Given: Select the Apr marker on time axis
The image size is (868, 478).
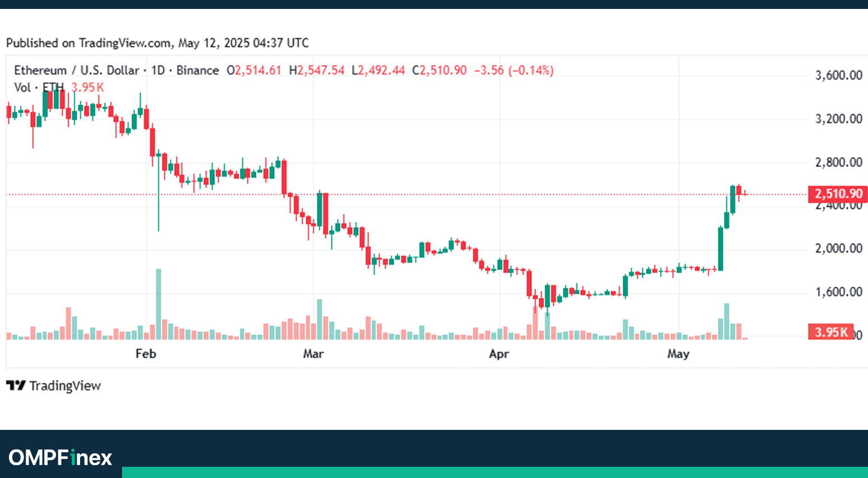Looking at the screenshot, I should pos(499,354).
